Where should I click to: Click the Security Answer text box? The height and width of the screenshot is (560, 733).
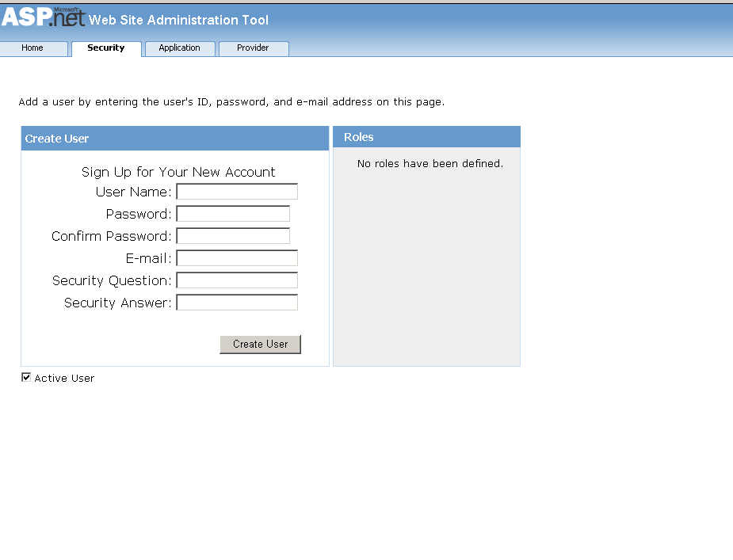point(237,303)
